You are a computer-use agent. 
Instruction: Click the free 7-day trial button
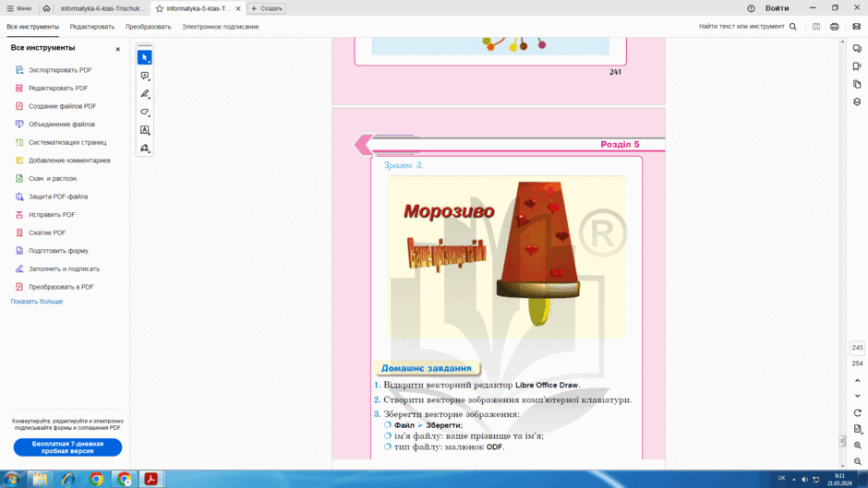(x=67, y=447)
